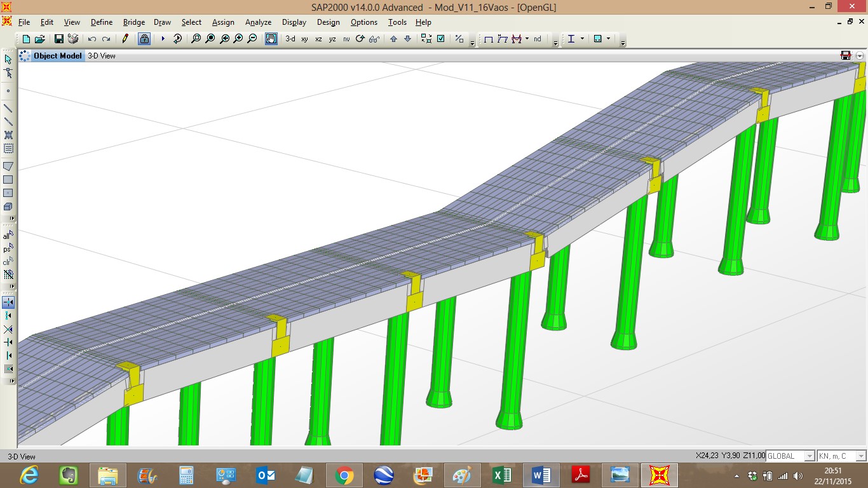Screen dimensions: 868x488
Task: Set the default 3-d view
Action: tap(290, 39)
